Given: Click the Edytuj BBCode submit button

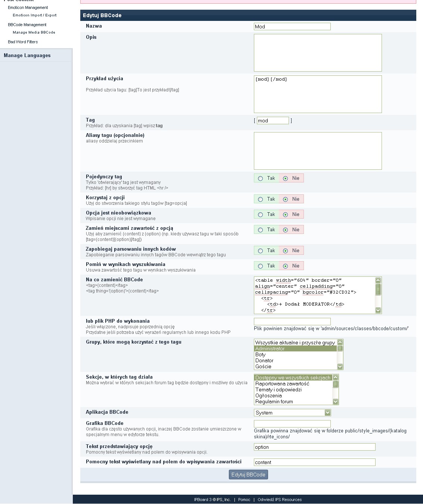Looking at the screenshot, I should pos(248,475).
